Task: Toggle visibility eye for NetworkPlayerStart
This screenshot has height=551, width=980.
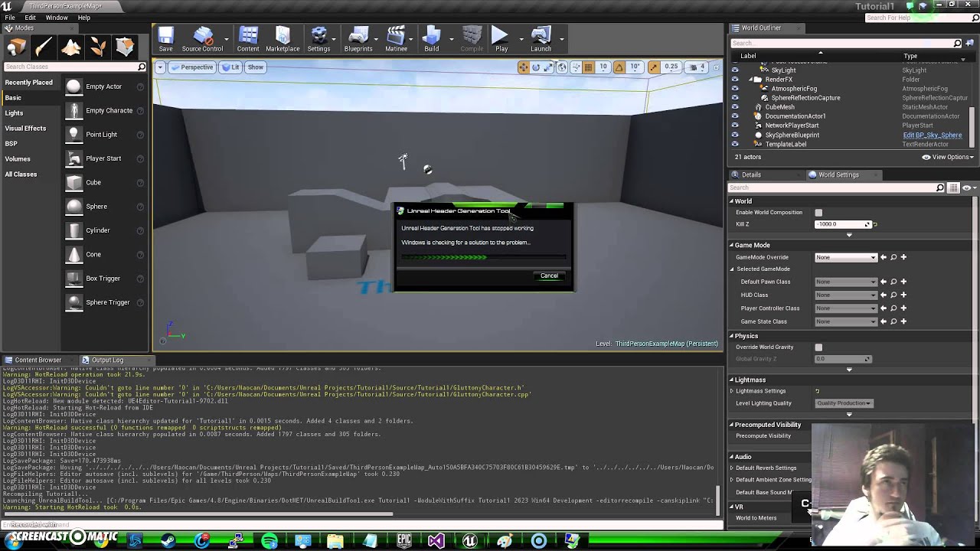Action: pyautogui.click(x=735, y=126)
